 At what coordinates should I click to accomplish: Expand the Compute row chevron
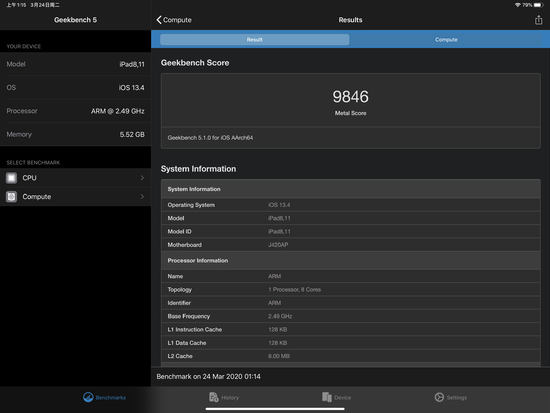pyautogui.click(x=142, y=196)
